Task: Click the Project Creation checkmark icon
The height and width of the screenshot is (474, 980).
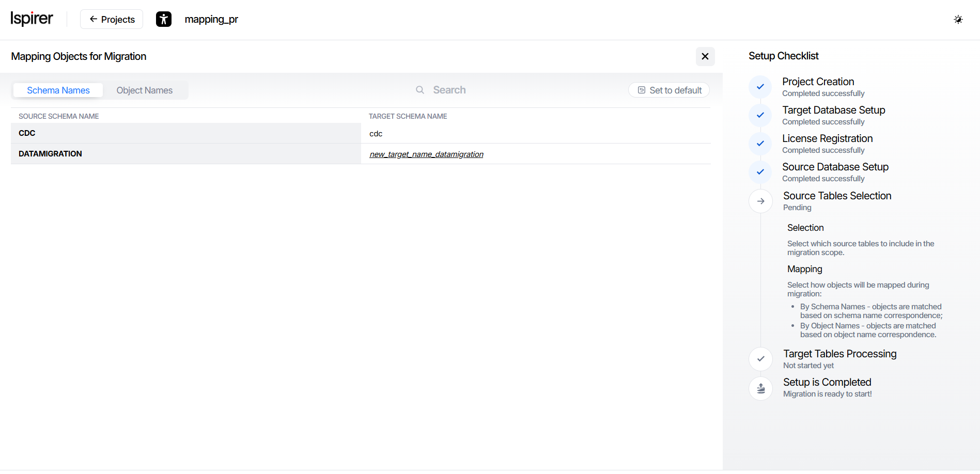Action: tap(760, 87)
